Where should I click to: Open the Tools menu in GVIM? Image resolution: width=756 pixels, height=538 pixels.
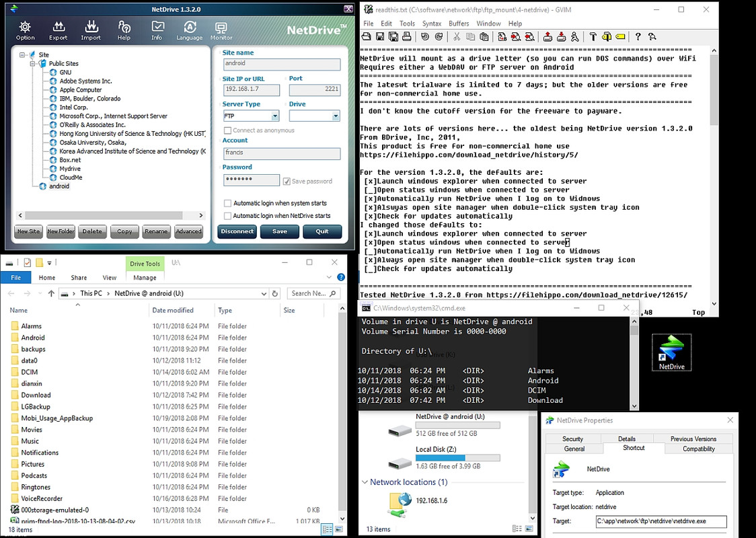point(407,24)
